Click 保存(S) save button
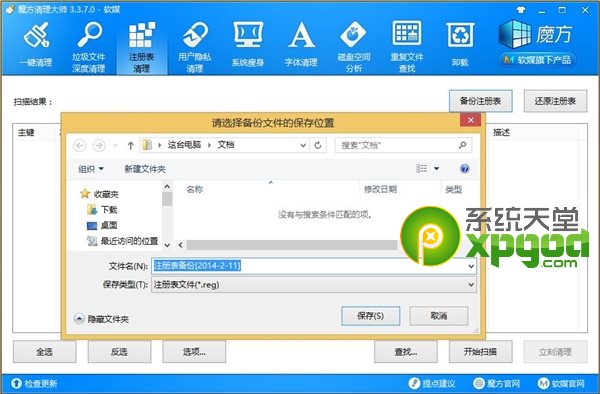The image size is (600, 394). point(370,316)
